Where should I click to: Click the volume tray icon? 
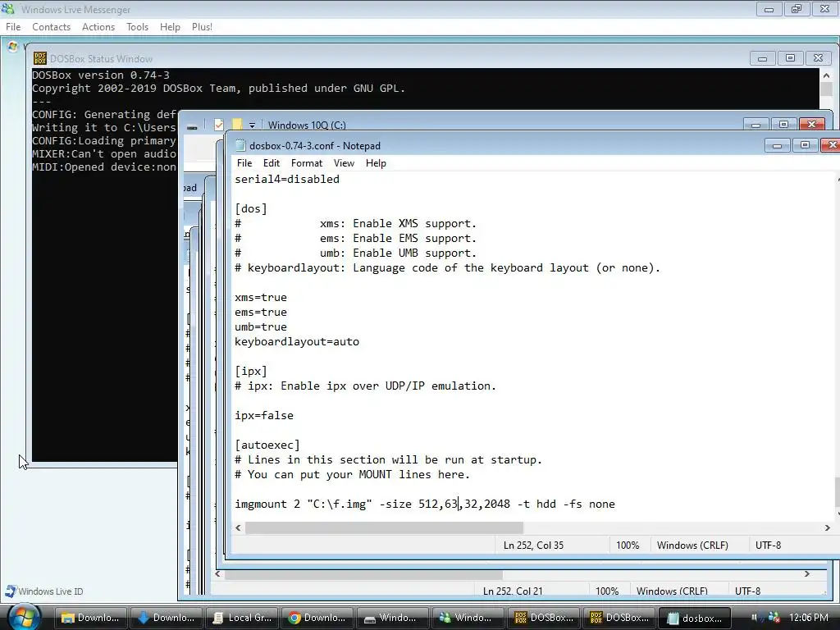756,618
